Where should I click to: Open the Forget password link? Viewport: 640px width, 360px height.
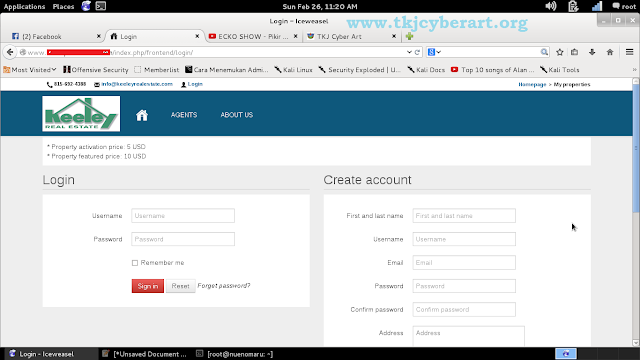[x=224, y=286]
